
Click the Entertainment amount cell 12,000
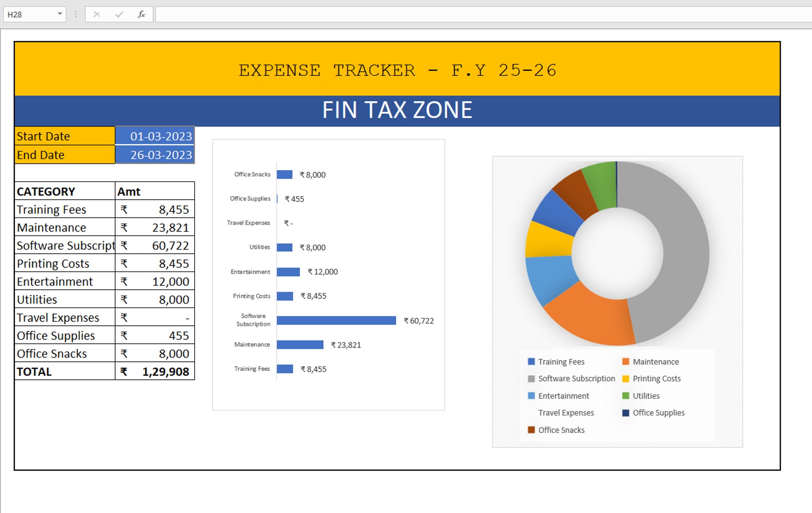[155, 281]
